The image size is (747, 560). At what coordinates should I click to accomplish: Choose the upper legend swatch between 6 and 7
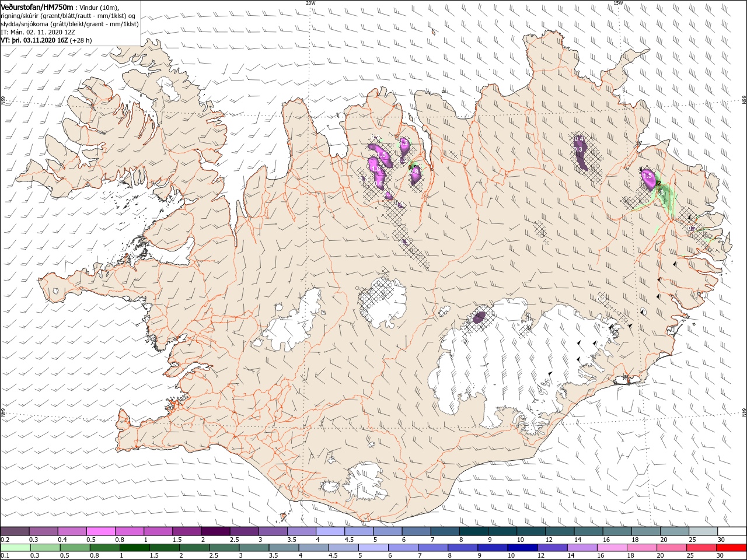[416, 531]
